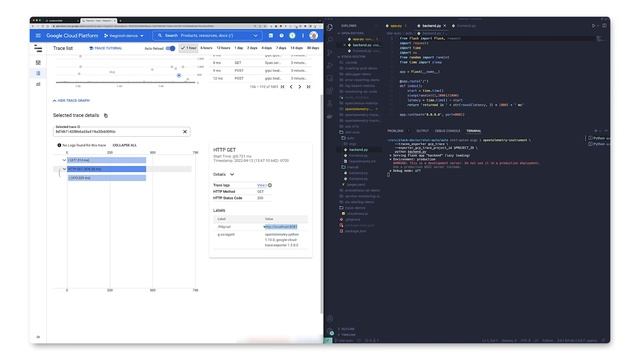This screenshot has width=640, height=360.
Task: Select the 7 days time range
Action: tap(281, 48)
